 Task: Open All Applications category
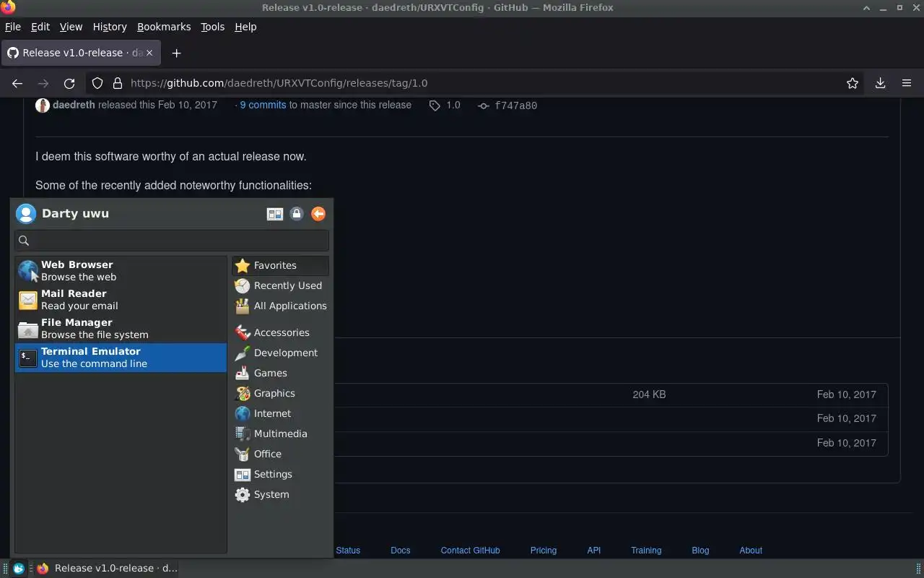point(280,306)
